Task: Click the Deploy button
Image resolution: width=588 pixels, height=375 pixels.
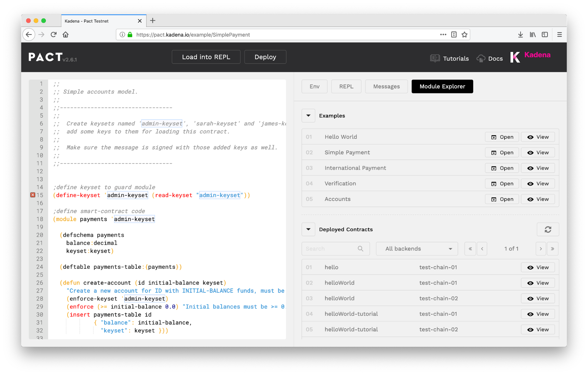Action: 265,57
